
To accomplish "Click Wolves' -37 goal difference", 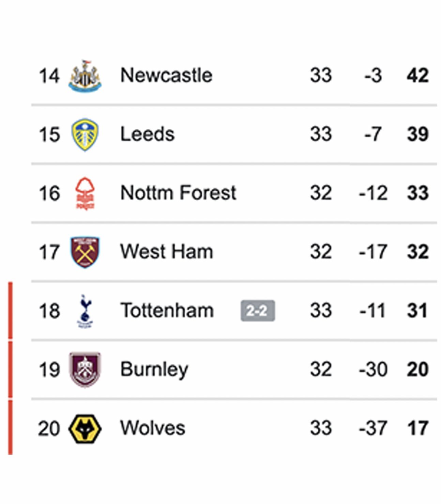I will [373, 428].
